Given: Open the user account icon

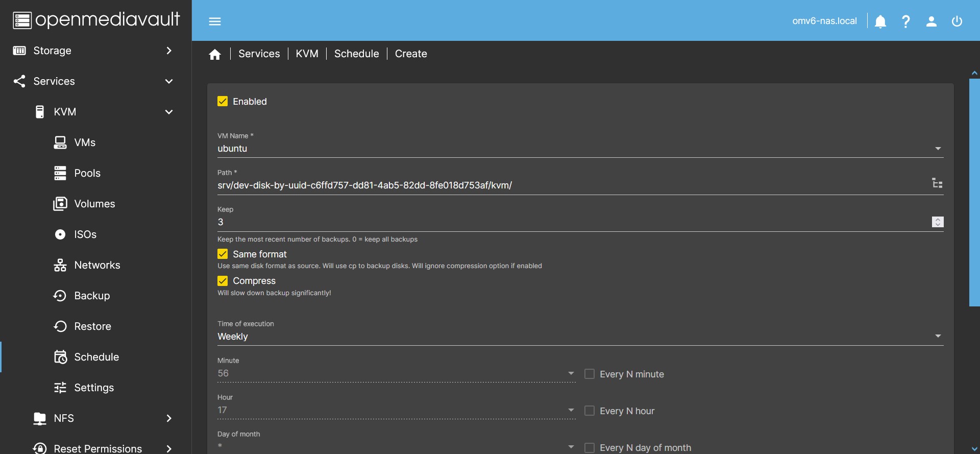Looking at the screenshot, I should 931,21.
